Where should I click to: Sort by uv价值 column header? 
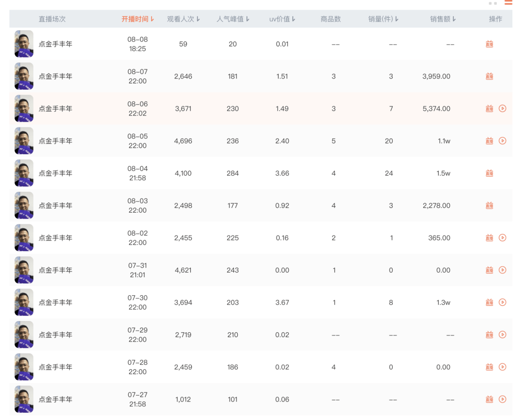tap(282, 19)
